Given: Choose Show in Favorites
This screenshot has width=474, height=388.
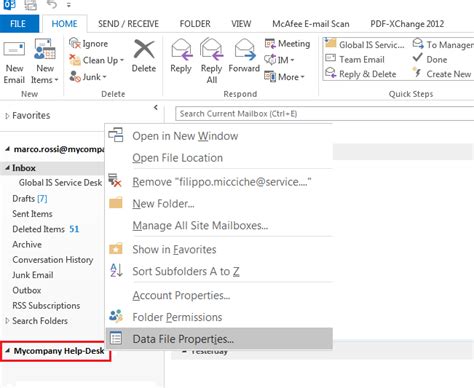Looking at the screenshot, I should (219, 249).
